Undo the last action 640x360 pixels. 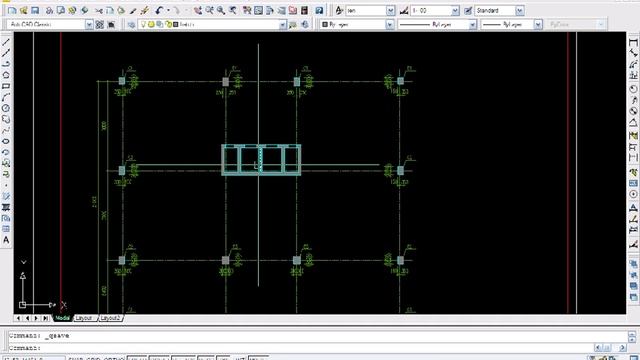point(159,11)
